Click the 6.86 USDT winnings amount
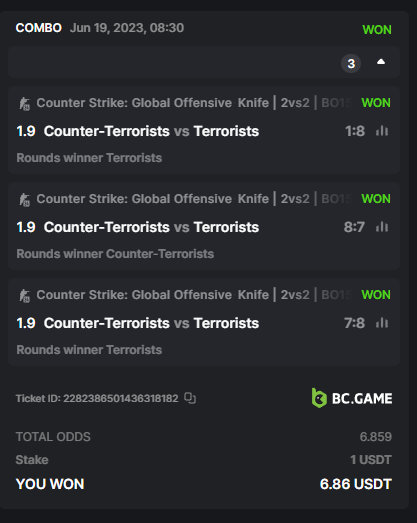The width and height of the screenshot is (417, 523). (x=356, y=484)
